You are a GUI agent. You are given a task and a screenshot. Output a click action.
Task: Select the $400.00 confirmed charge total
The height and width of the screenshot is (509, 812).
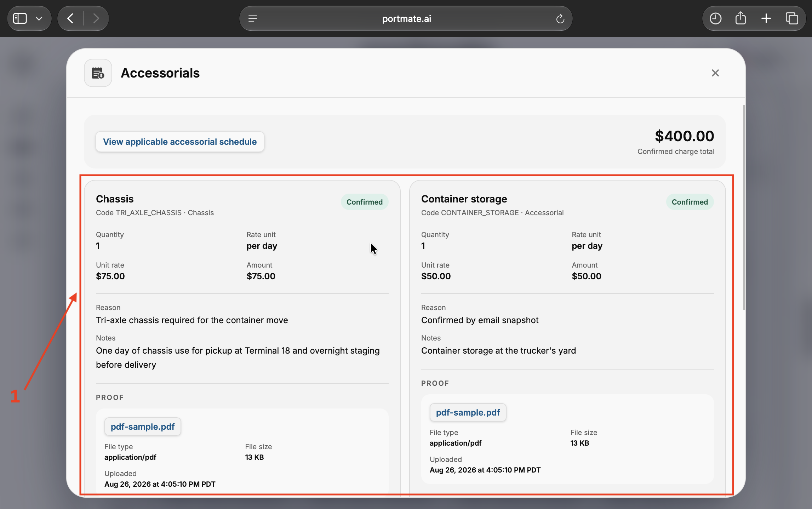(684, 136)
